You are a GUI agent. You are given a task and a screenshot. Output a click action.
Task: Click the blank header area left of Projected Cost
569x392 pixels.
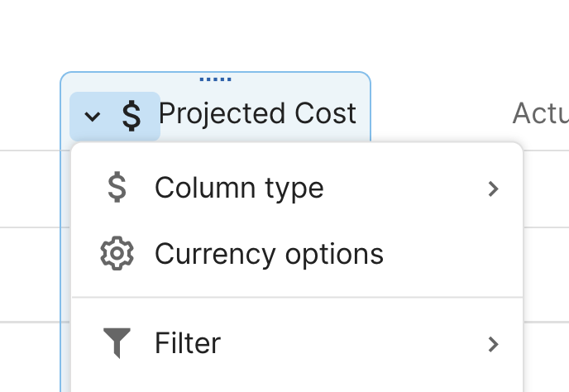(30, 113)
